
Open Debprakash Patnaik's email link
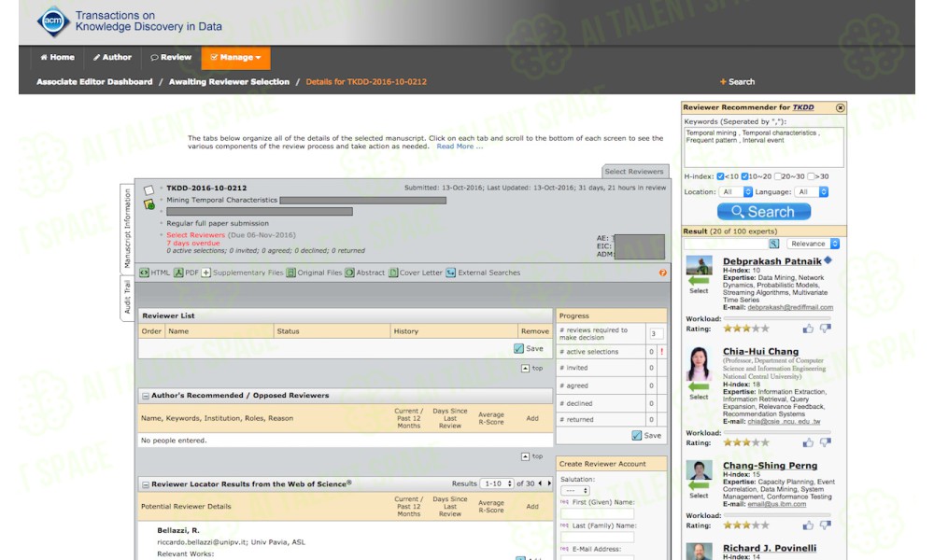[790, 307]
